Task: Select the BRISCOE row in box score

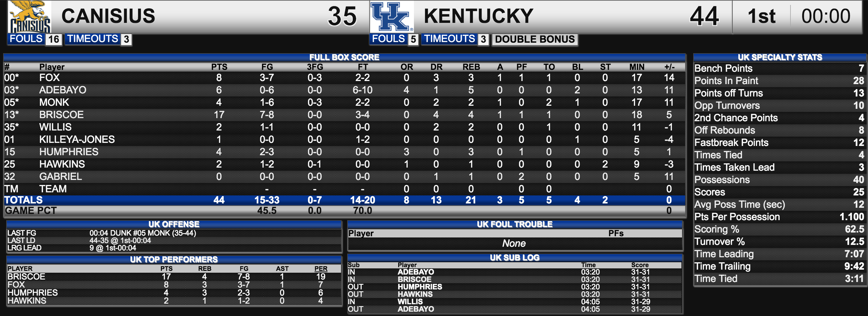Action: click(344, 115)
